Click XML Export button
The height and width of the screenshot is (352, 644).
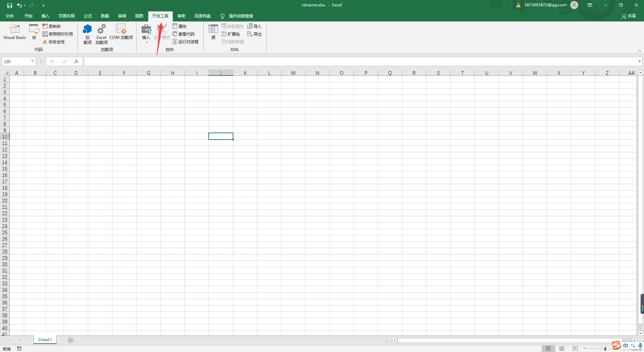[254, 34]
